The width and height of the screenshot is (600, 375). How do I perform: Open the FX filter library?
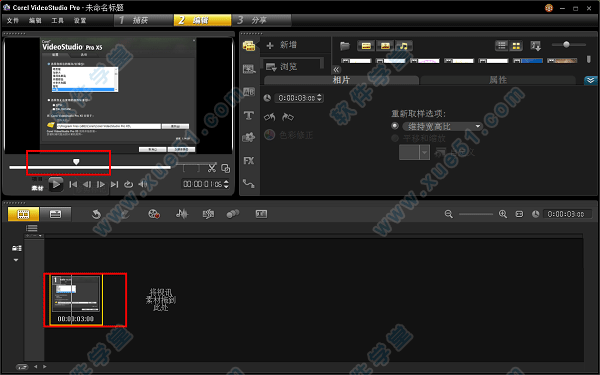pyautogui.click(x=249, y=161)
